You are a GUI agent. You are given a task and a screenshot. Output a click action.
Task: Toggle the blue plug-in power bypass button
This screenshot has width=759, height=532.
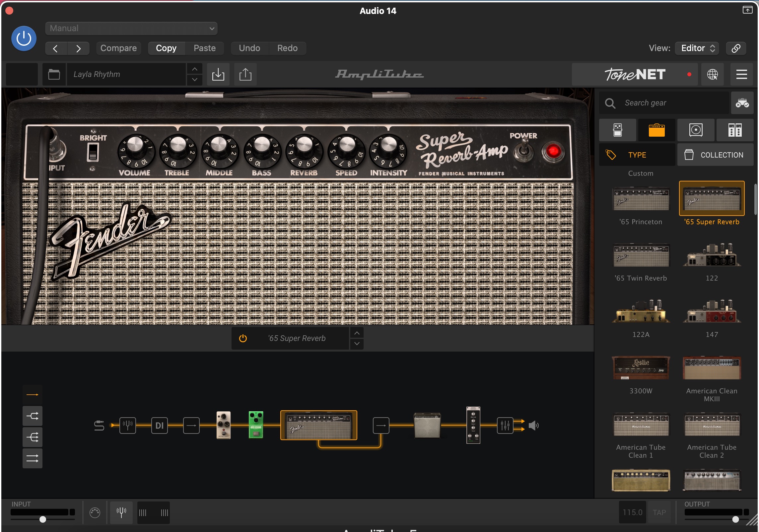click(x=24, y=38)
